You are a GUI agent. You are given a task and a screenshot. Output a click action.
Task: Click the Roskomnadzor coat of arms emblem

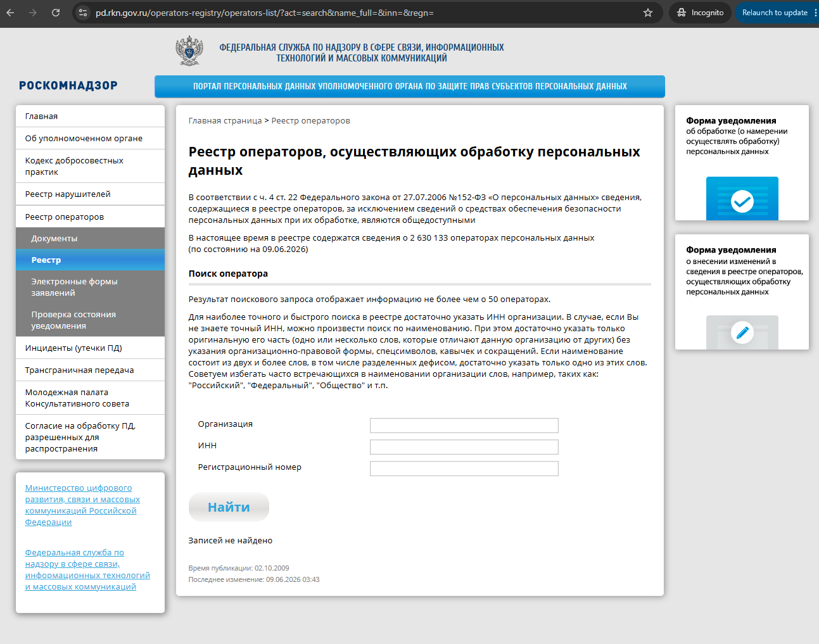[189, 51]
